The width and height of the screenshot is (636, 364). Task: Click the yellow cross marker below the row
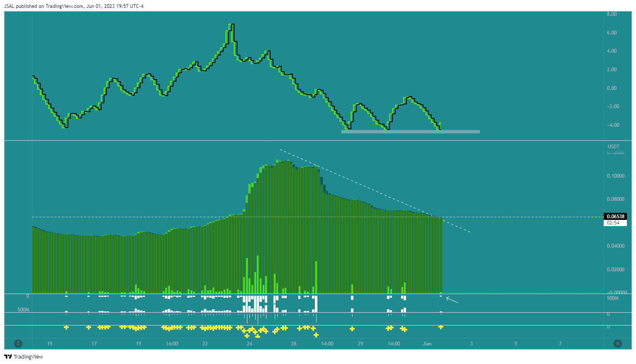click(x=316, y=335)
